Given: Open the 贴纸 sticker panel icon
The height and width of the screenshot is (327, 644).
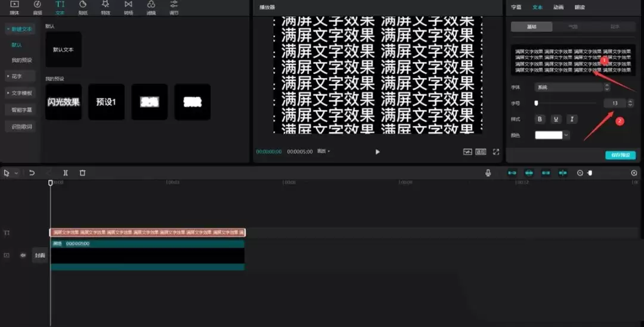Looking at the screenshot, I should tap(82, 7).
